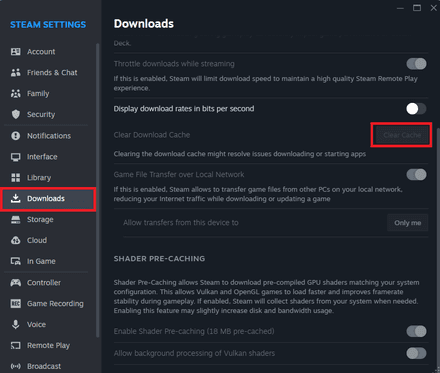Minimize the Steam Settings window

tap(400, 8)
